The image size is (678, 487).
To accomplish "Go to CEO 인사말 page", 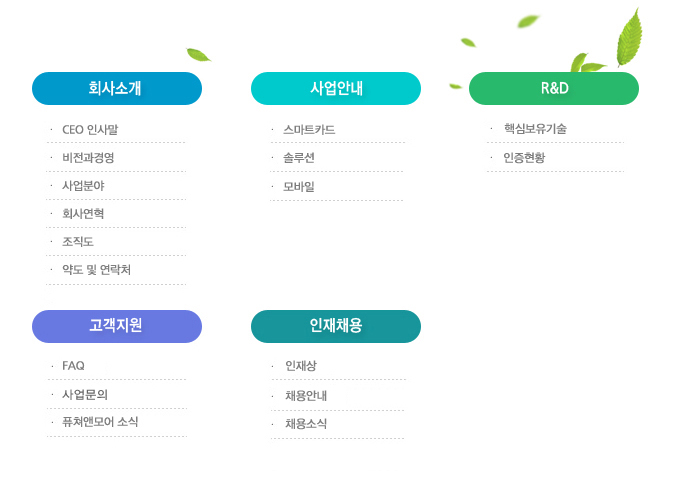I will (90, 130).
